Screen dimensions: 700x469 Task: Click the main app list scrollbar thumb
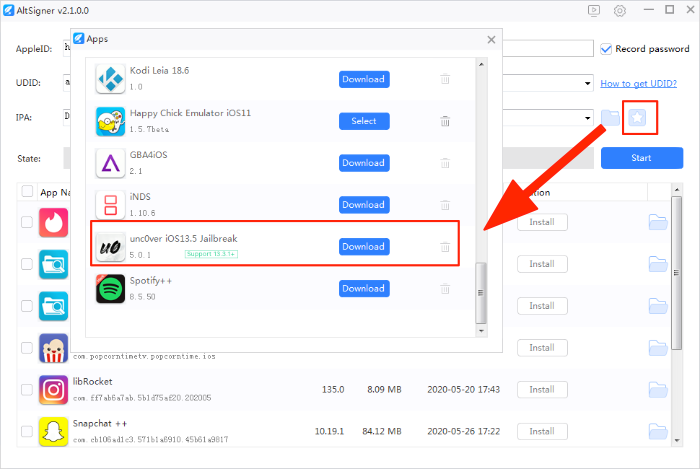click(x=676, y=273)
